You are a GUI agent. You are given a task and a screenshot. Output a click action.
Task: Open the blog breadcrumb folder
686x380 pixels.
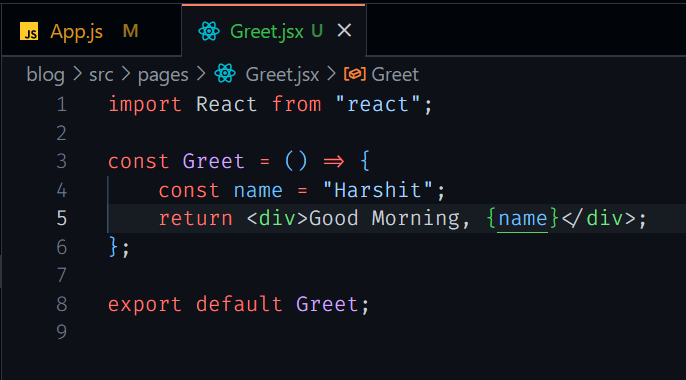tap(46, 74)
